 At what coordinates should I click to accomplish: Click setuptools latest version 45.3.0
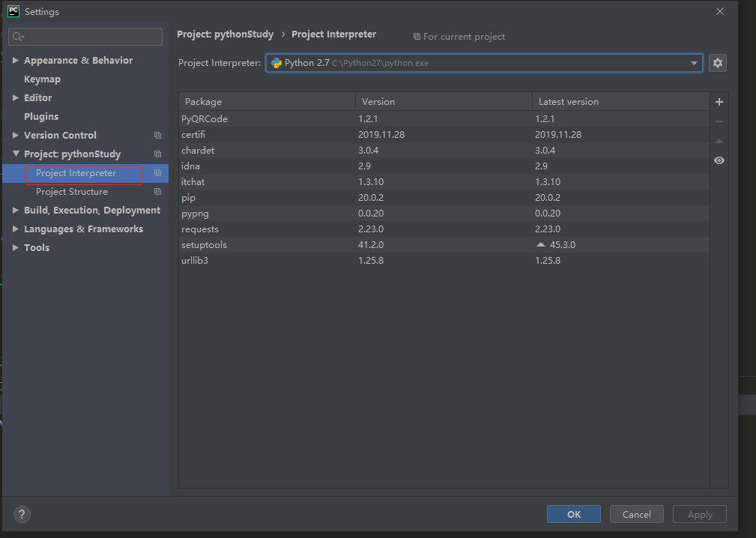pyautogui.click(x=562, y=245)
